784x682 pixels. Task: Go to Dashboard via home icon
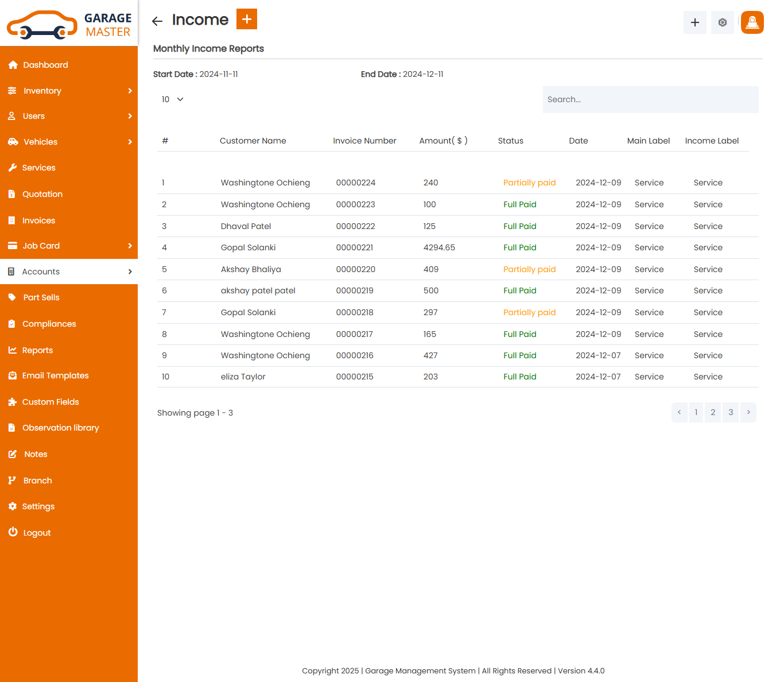13,65
